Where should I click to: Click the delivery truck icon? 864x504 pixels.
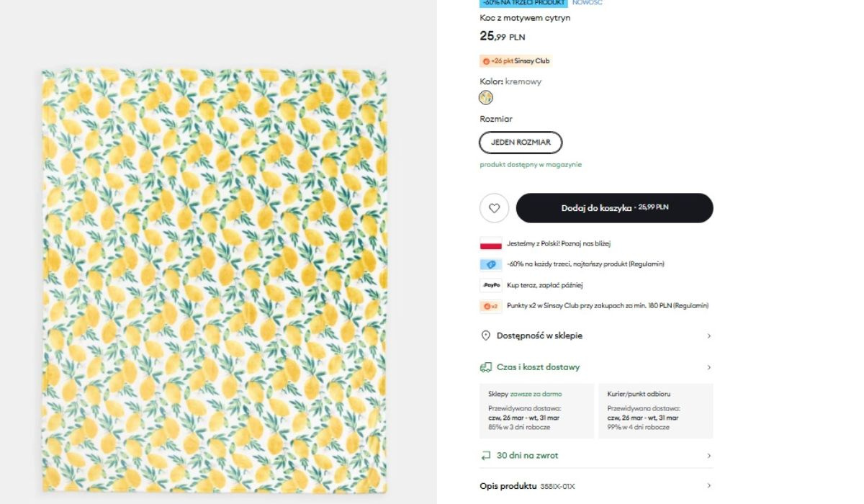486,367
